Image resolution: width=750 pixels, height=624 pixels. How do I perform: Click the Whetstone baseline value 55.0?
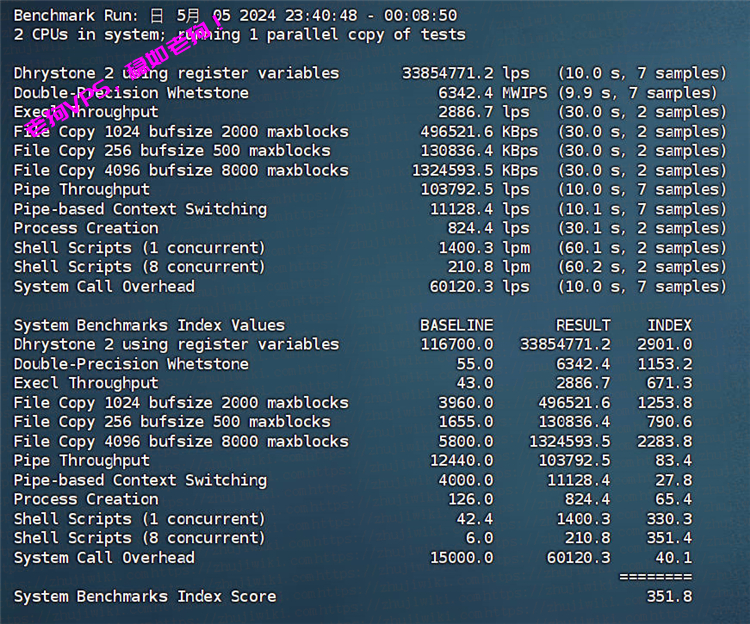(474, 364)
